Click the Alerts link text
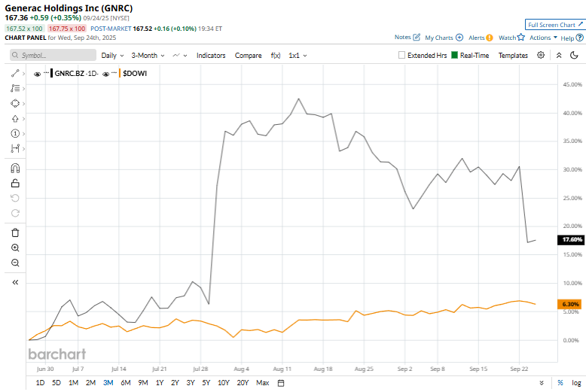 click(477, 38)
